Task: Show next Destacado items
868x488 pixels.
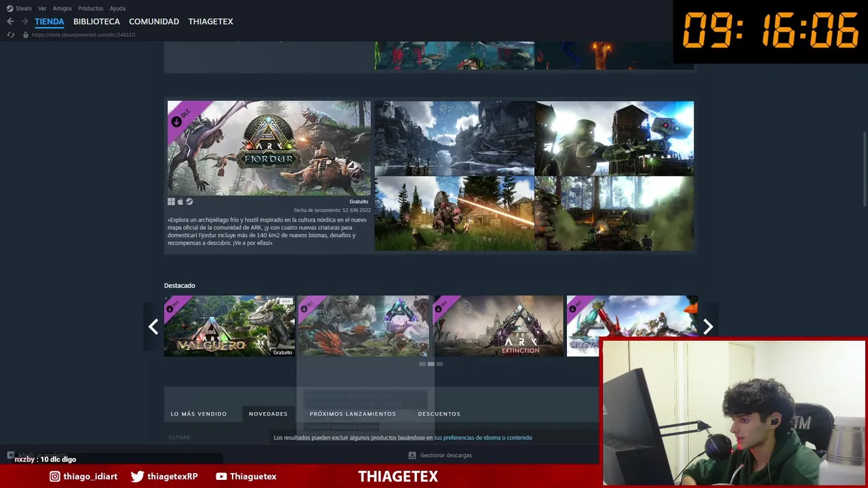Action: click(708, 327)
